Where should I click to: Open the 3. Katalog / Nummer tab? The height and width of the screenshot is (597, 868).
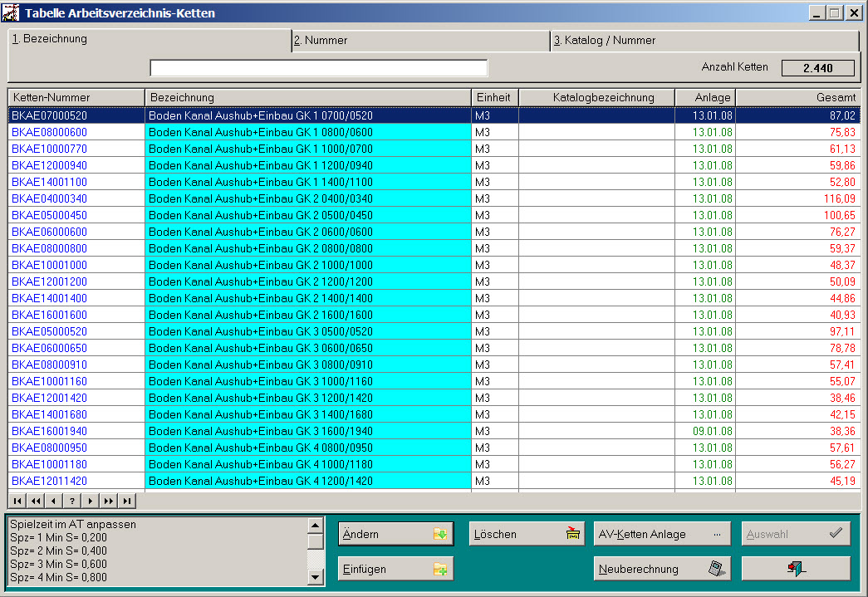click(703, 40)
